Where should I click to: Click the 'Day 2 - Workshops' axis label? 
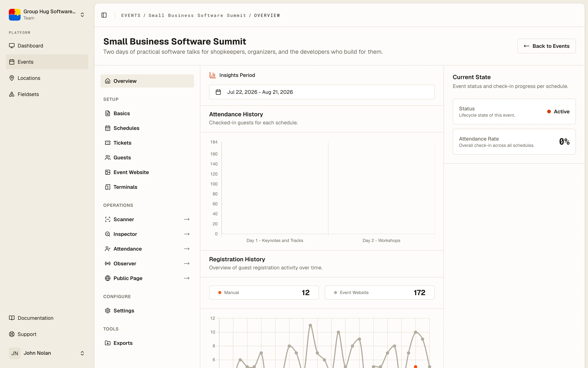point(381,240)
